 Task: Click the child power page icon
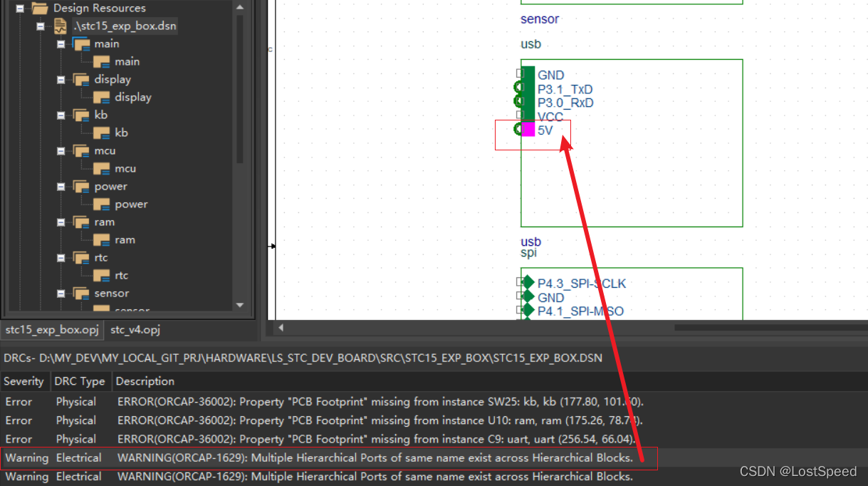click(x=103, y=205)
